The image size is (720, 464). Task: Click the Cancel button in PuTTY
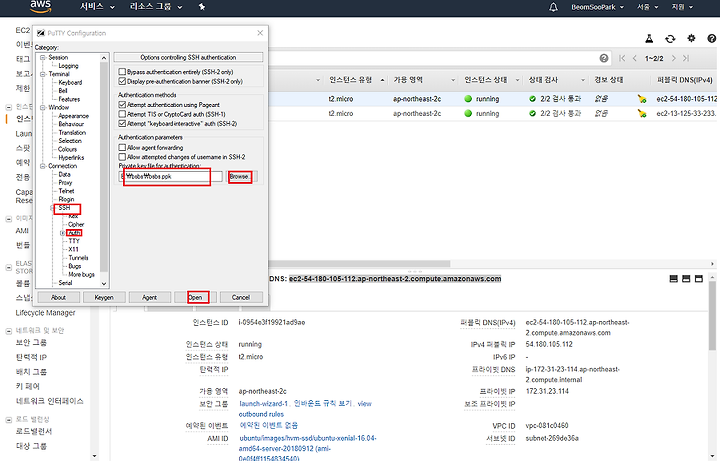click(241, 298)
